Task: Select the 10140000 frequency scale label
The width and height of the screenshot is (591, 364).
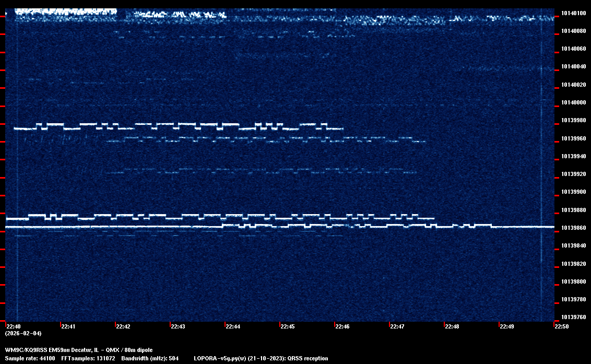Action: tap(573, 102)
